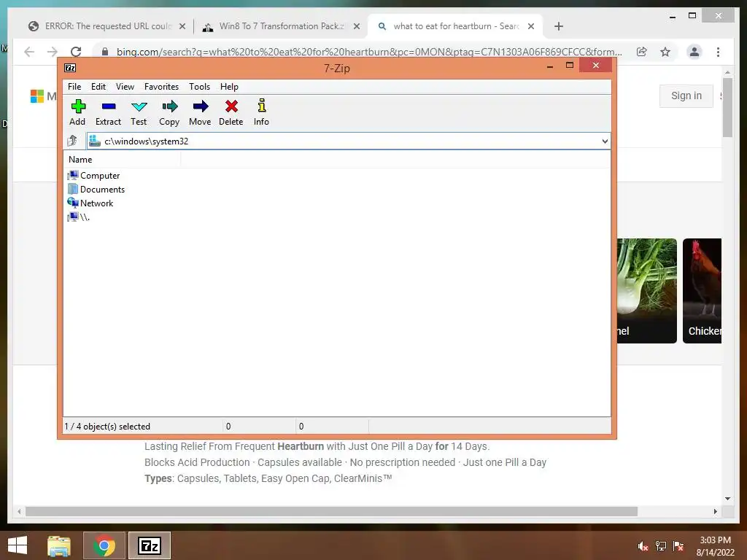Click Chrome's forward arrow

pyautogui.click(x=53, y=52)
